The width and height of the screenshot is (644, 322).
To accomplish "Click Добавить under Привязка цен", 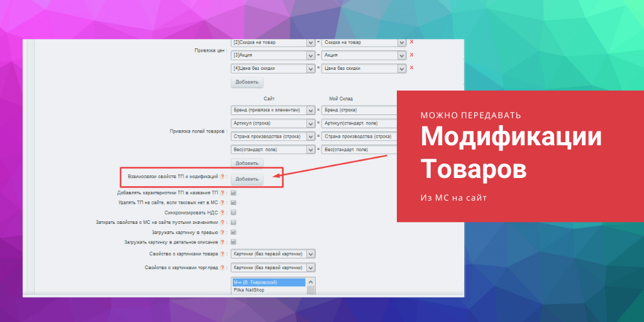I will (247, 82).
